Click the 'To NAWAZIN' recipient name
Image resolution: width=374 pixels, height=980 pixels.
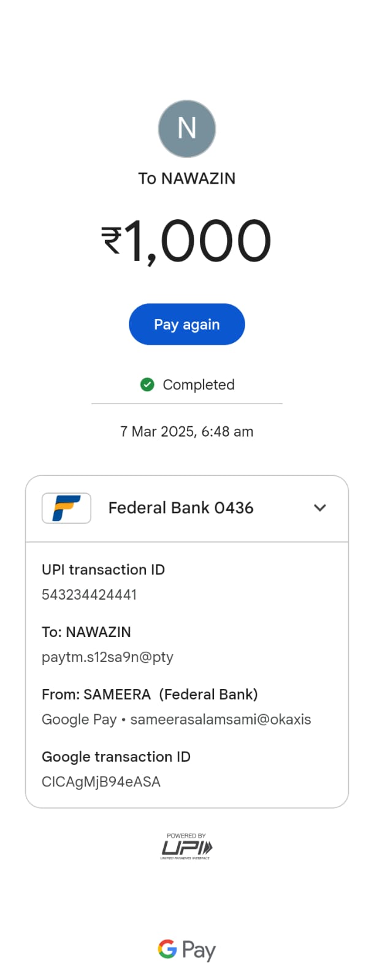coord(186,178)
